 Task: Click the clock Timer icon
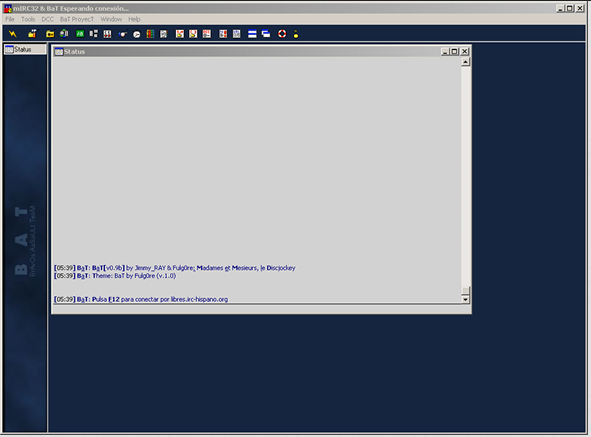pyautogui.click(x=136, y=34)
